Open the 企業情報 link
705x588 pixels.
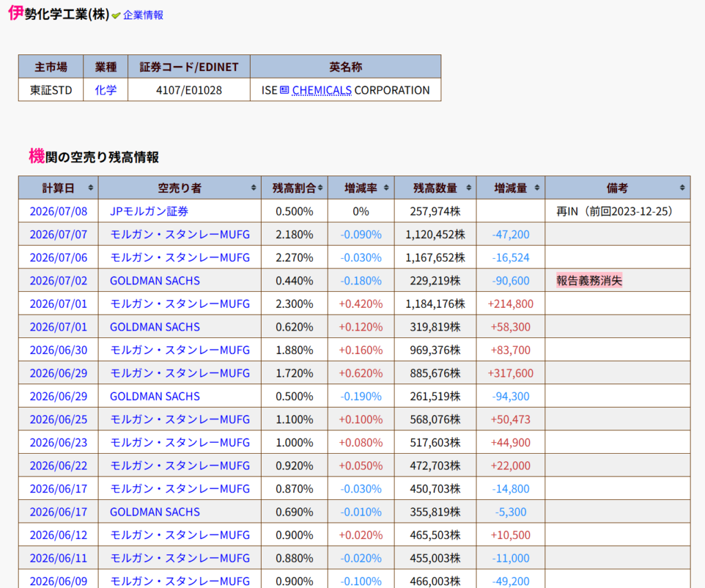click(143, 15)
